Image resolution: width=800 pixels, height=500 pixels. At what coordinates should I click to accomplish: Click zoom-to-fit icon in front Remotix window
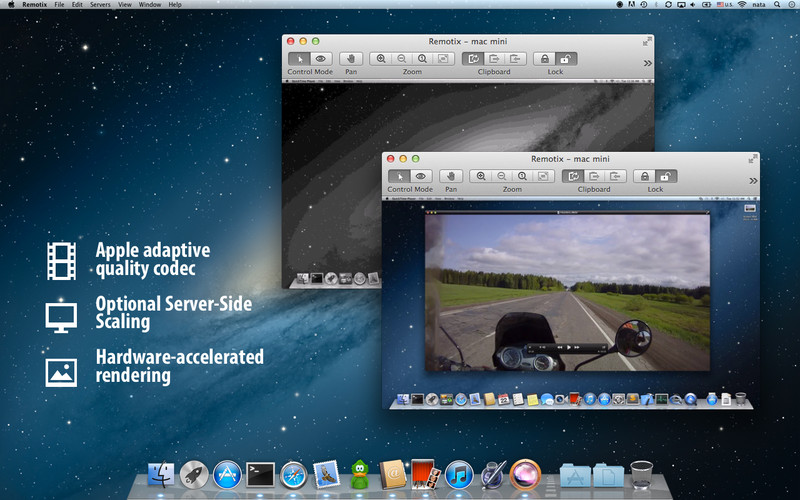tap(543, 176)
